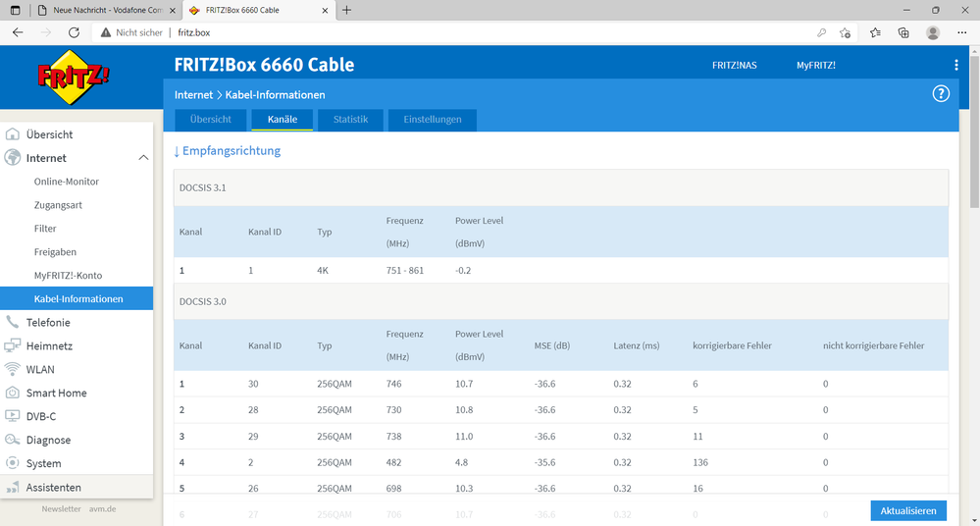Screen dimensions: 980x526
Task: Open the three-dot FRITZ!Box menu
Action: pyautogui.click(x=955, y=65)
